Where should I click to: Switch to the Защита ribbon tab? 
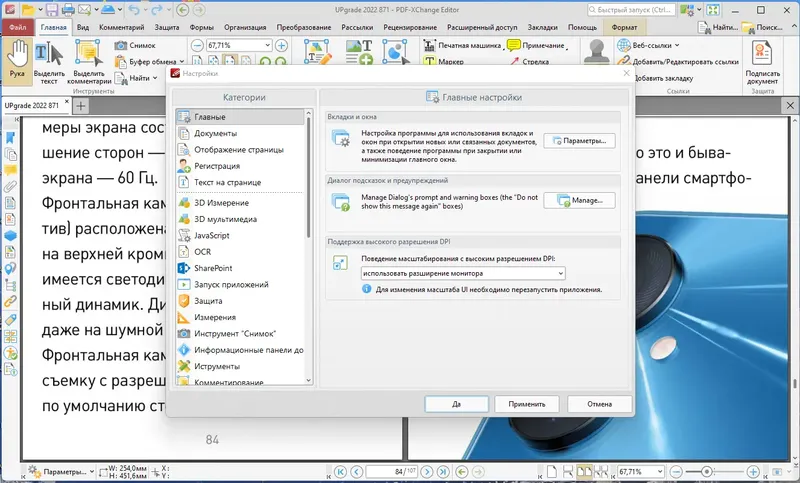click(x=167, y=27)
